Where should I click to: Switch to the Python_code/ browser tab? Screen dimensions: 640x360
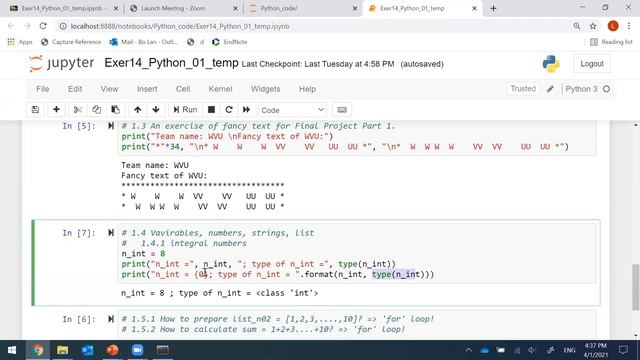[303, 8]
